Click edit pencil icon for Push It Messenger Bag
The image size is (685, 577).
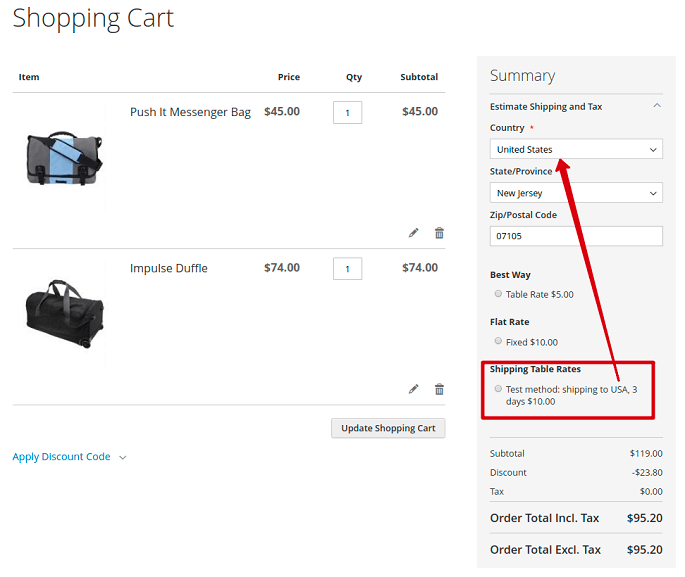tap(414, 233)
